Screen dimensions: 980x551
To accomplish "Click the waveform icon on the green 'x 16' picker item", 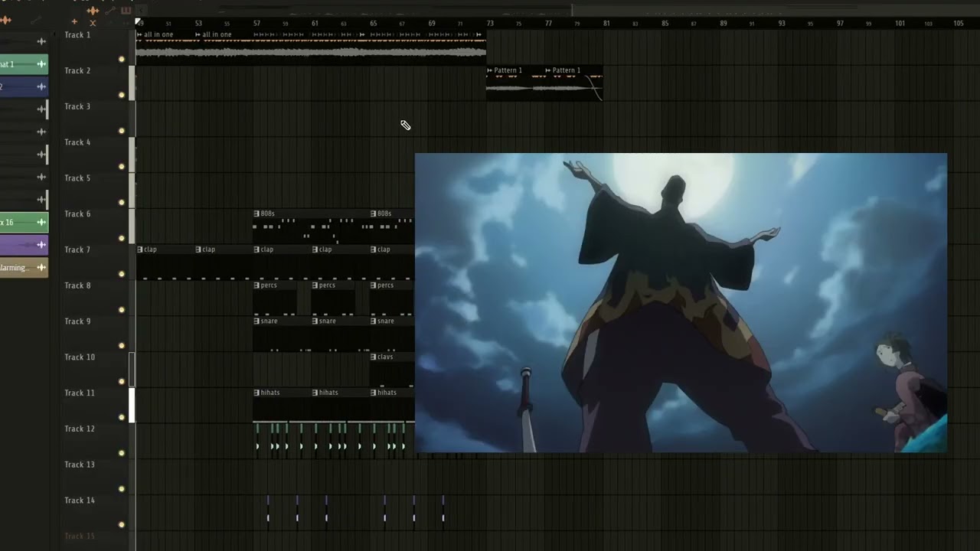I will pyautogui.click(x=41, y=222).
